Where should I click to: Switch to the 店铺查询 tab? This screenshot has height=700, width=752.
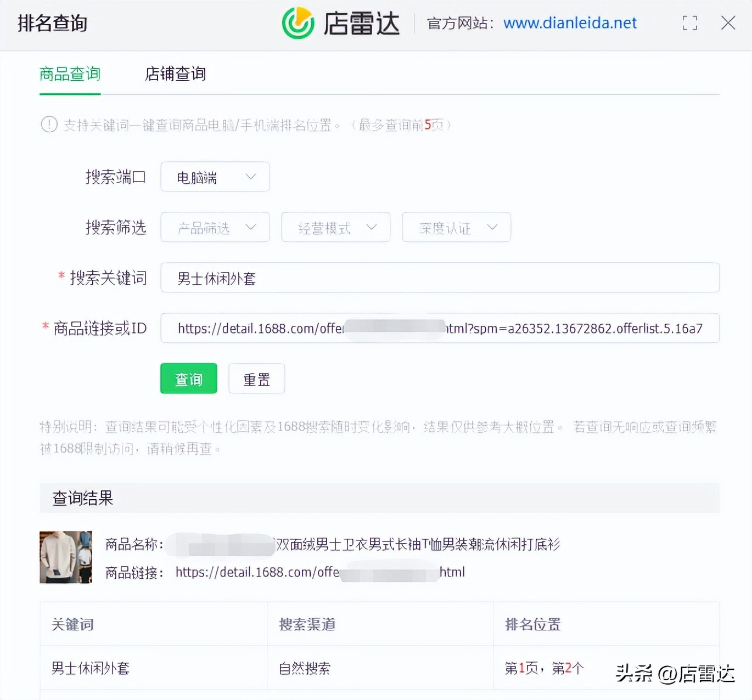point(175,74)
